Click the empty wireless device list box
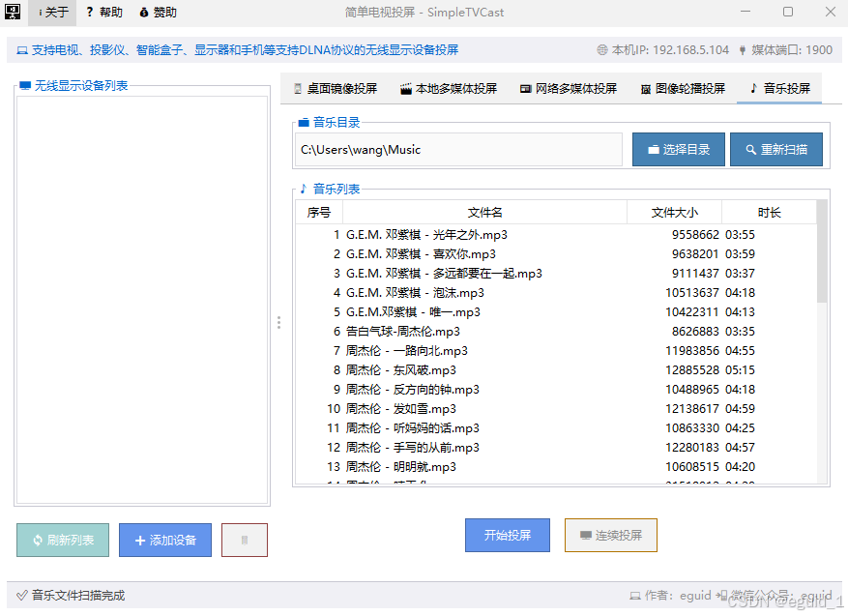This screenshot has width=848, height=616. click(142, 300)
